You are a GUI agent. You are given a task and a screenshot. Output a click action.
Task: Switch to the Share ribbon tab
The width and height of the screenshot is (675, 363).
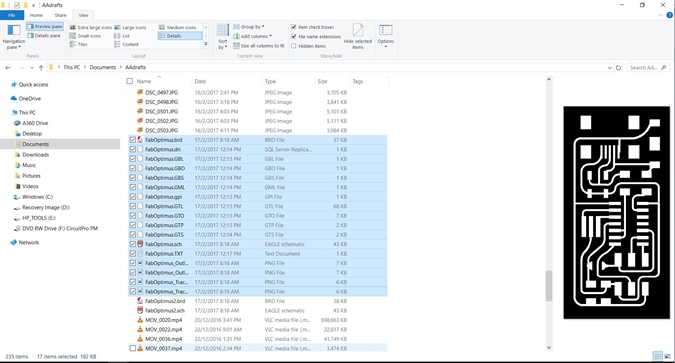click(60, 15)
